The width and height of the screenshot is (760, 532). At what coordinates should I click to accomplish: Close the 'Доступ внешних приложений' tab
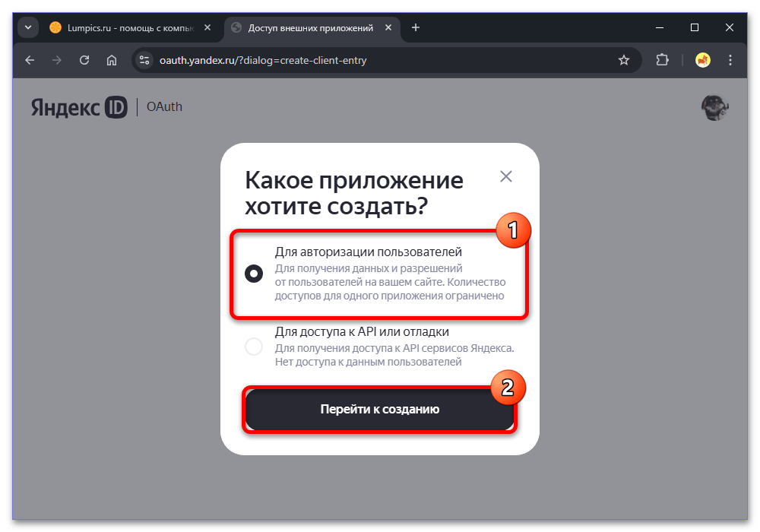(x=388, y=27)
